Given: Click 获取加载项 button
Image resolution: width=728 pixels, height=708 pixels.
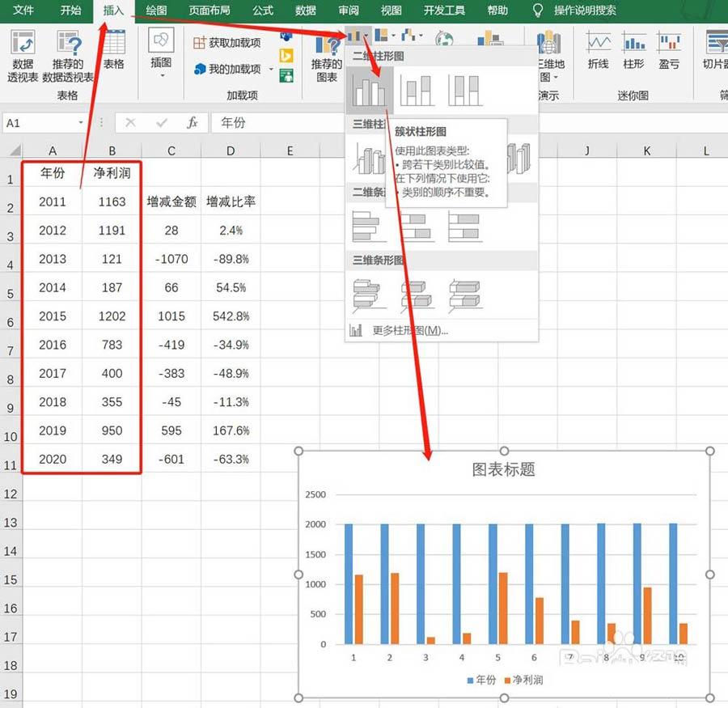Looking at the screenshot, I should pos(227,43).
